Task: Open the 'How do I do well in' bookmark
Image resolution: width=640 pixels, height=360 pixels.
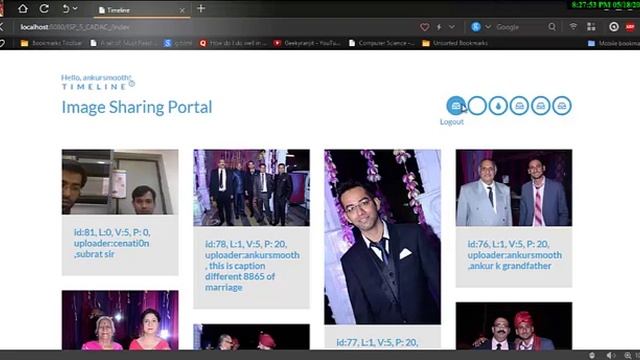Action: point(233,43)
